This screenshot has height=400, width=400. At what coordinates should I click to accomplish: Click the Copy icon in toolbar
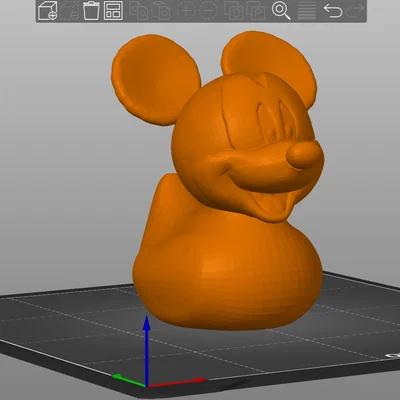(138, 10)
